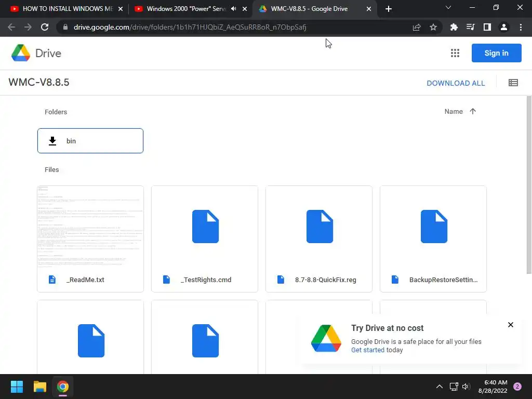
Task: Go forward in browser history
Action: (28, 27)
